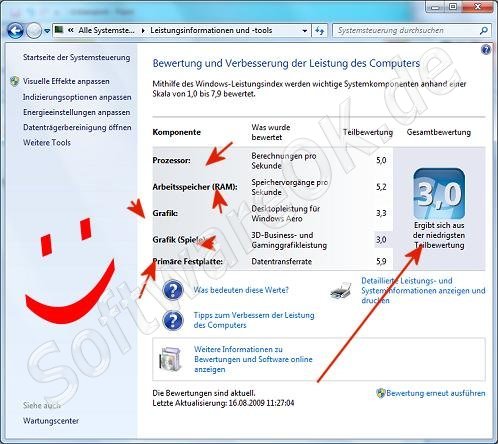The width and height of the screenshot is (498, 444).
Task: Click question icon beside Tipps zum Verbessern
Action: tap(173, 320)
